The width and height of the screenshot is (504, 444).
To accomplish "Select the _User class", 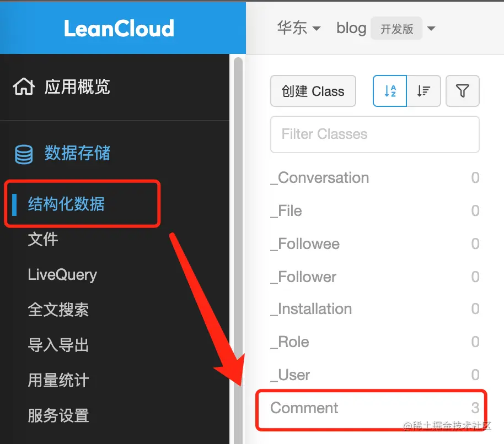I will pyautogui.click(x=375, y=375).
